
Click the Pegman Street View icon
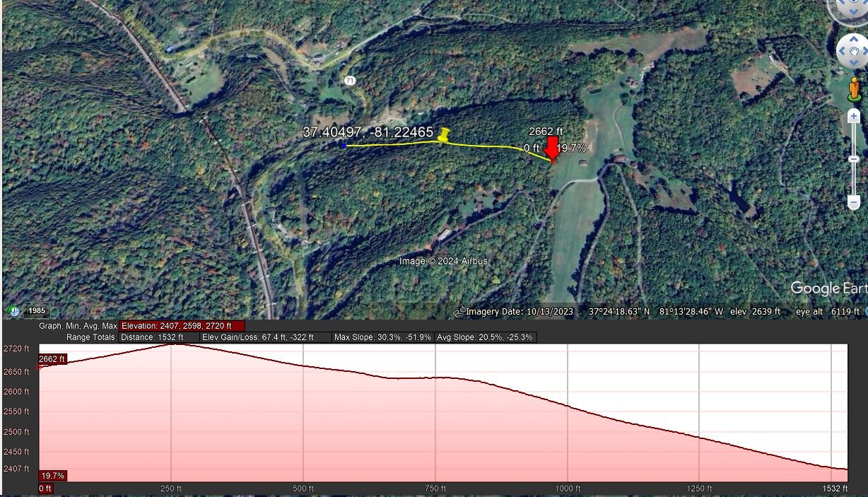[854, 87]
